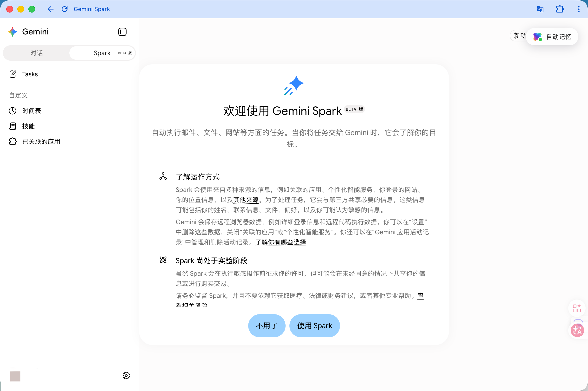Click the 欢迎使用 Gemini Spark heading
This screenshot has height=391, width=588.
(x=282, y=111)
